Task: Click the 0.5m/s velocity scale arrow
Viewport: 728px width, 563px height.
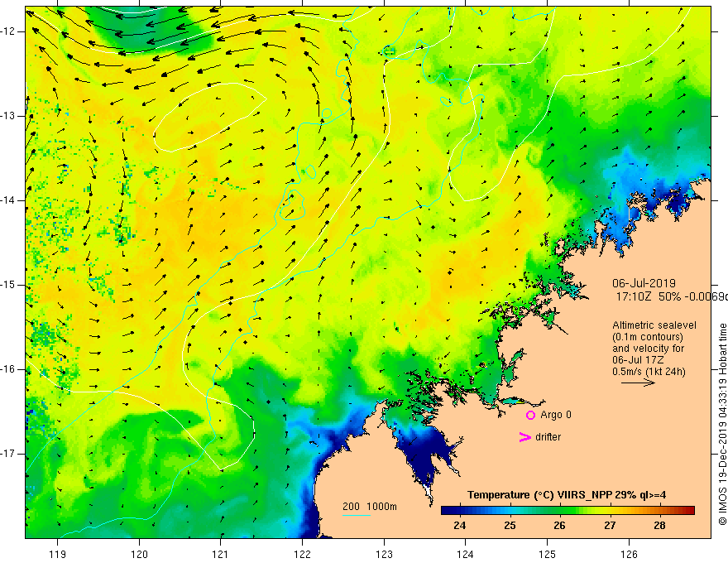Action: tap(638, 383)
